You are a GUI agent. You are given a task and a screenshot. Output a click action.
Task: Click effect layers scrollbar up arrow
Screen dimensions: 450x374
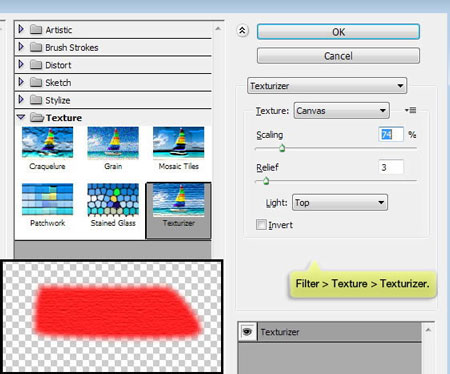(x=428, y=330)
